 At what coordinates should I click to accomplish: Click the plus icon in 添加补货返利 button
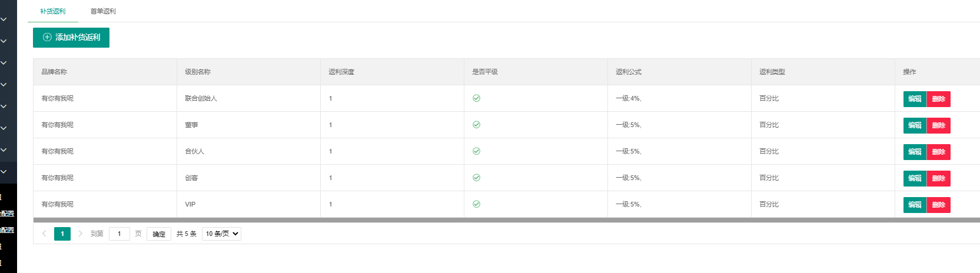[47, 37]
